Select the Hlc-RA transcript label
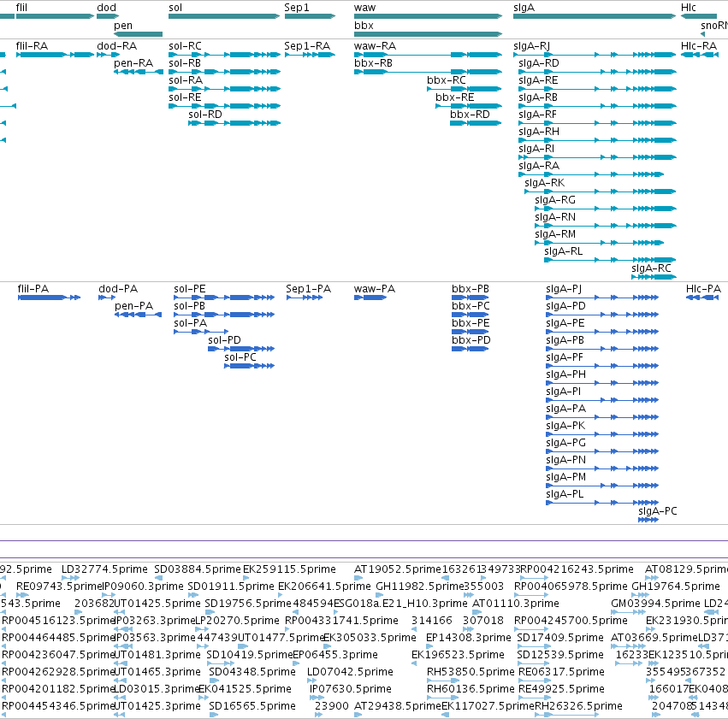 coord(699,46)
